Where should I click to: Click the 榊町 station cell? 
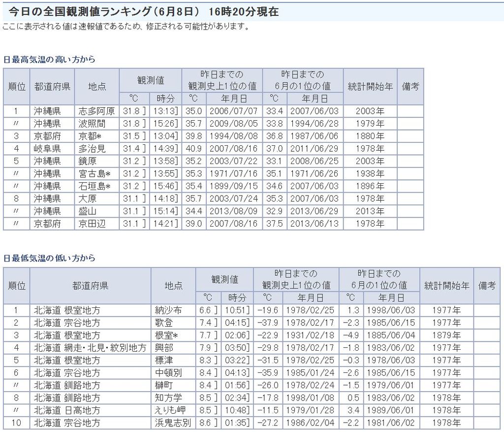coord(164,385)
